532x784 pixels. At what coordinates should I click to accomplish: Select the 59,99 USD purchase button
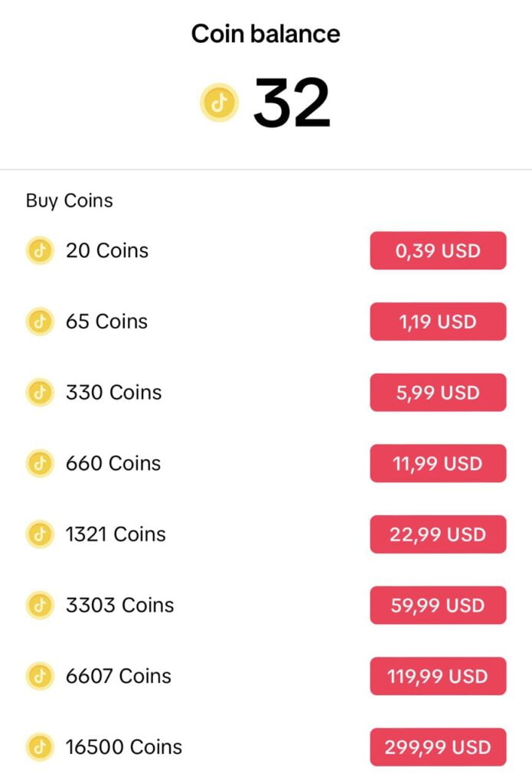pos(438,606)
